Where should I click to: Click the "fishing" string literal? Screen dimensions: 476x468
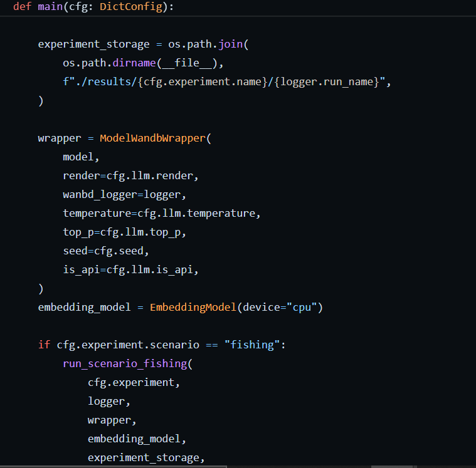pyautogui.click(x=252, y=345)
